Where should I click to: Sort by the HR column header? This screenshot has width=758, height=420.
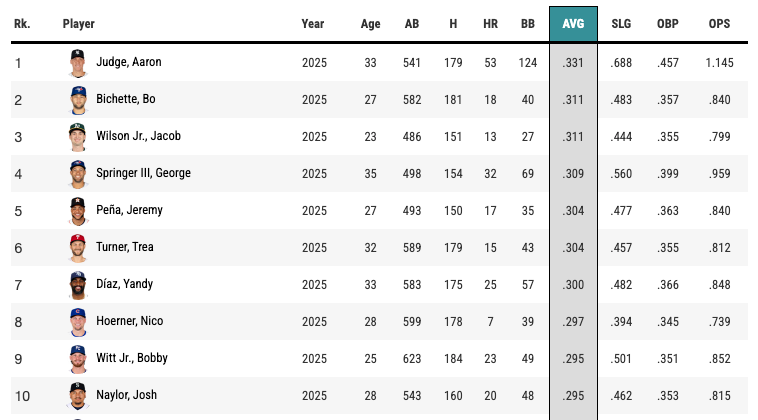coord(490,24)
